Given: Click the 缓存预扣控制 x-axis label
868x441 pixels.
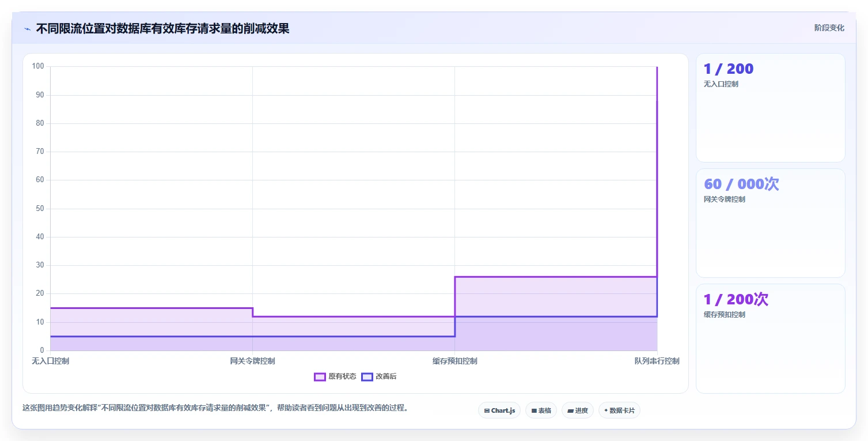Looking at the screenshot, I should [454, 361].
